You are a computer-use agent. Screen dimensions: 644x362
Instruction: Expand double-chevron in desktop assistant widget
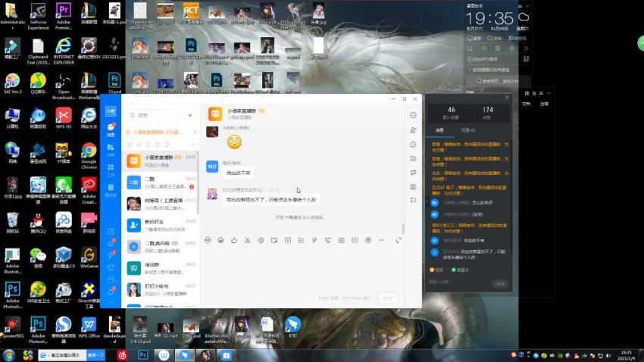(526, 48)
